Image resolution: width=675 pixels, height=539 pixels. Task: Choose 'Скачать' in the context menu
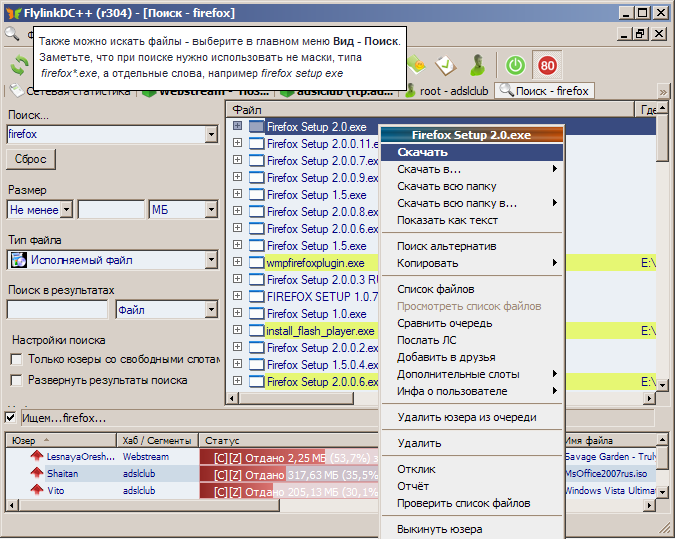pyautogui.click(x=472, y=152)
